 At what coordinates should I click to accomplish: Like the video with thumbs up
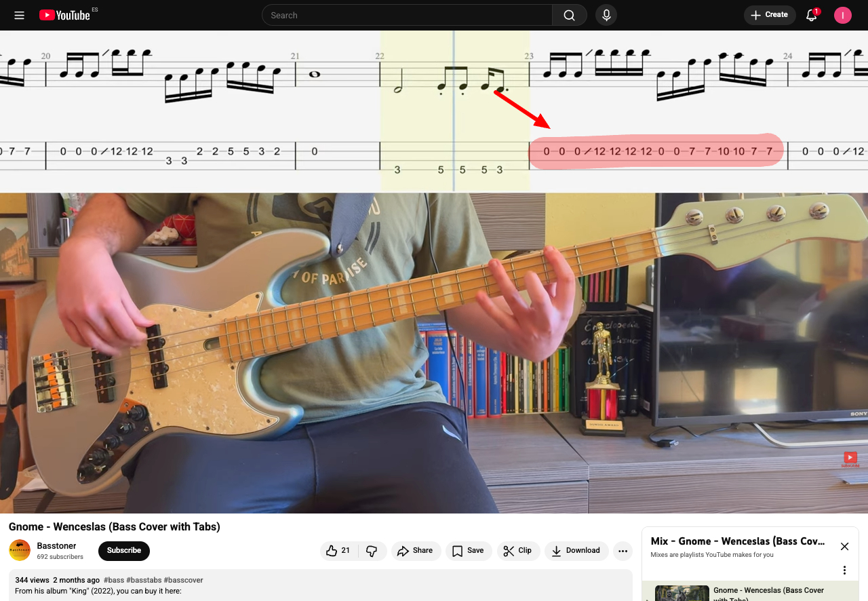(x=338, y=551)
